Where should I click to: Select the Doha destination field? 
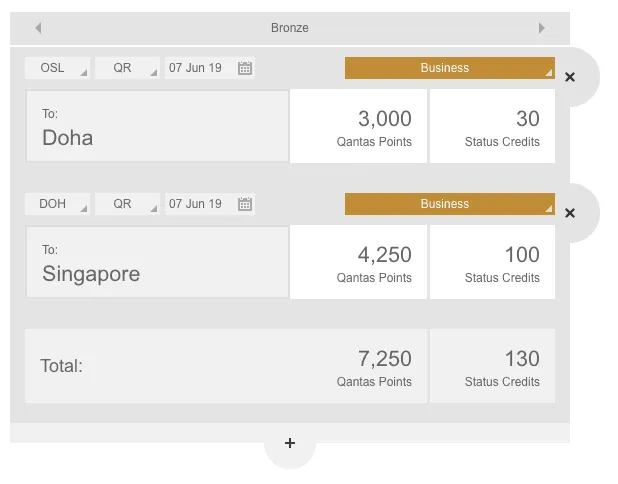click(157, 126)
